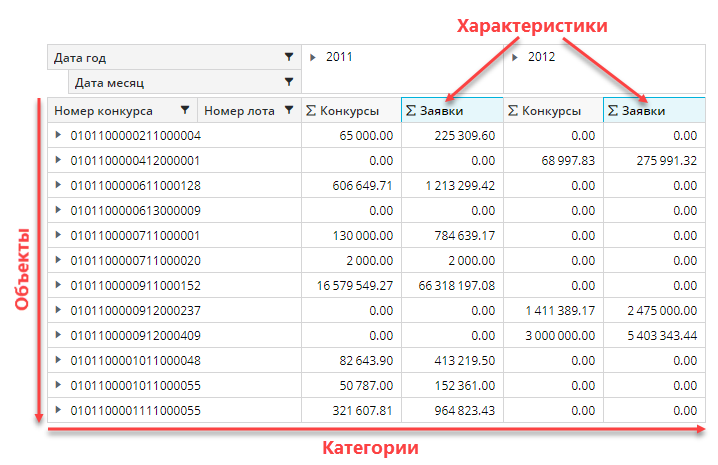Click cell with value 16 579 549.27

(353, 285)
